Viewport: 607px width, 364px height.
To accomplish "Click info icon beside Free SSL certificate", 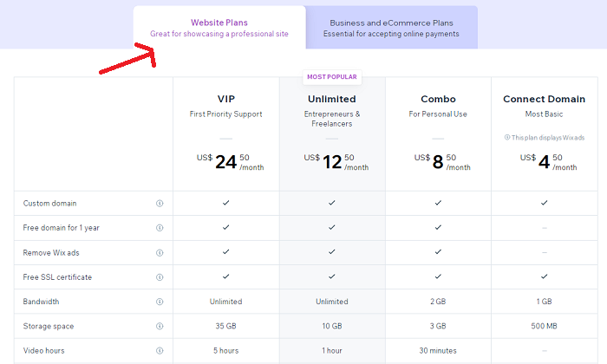I will coord(160,277).
